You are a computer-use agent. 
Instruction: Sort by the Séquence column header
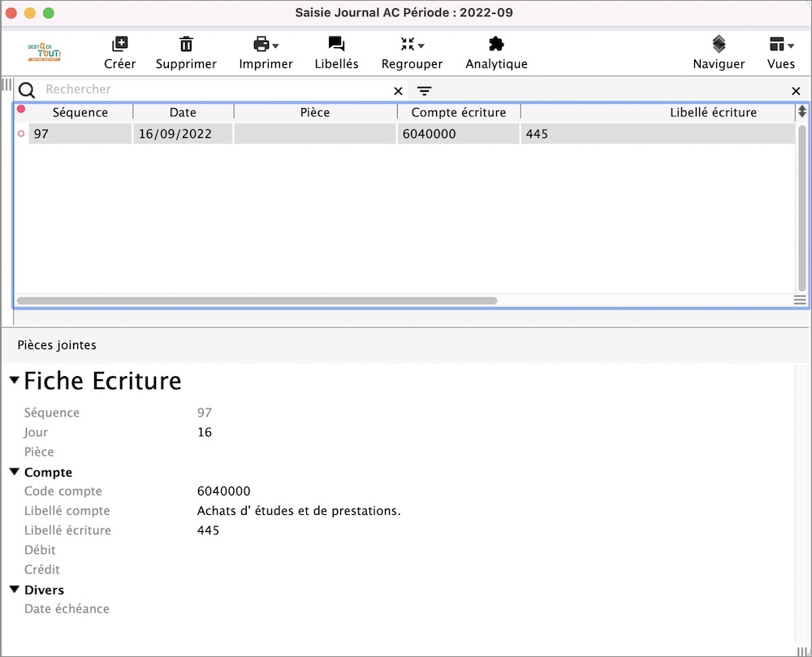80,112
